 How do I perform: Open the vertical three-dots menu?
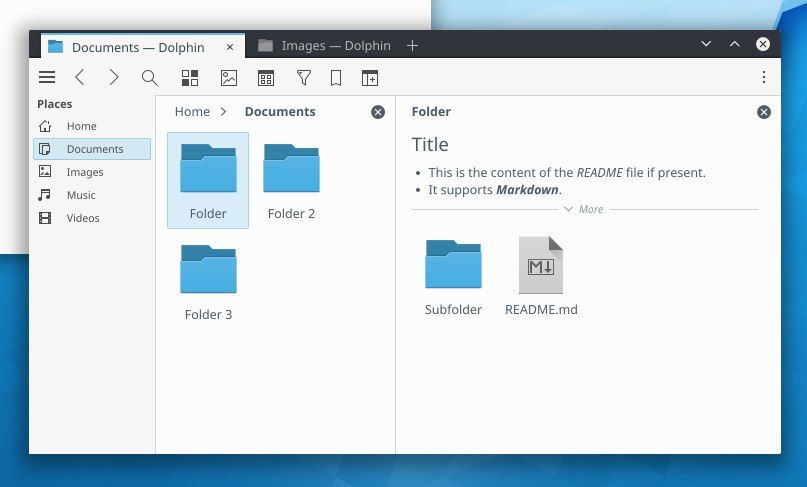click(x=764, y=77)
